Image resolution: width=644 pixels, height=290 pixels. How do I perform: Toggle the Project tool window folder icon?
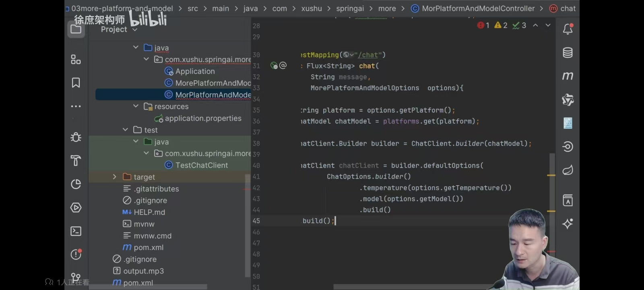pos(76,29)
